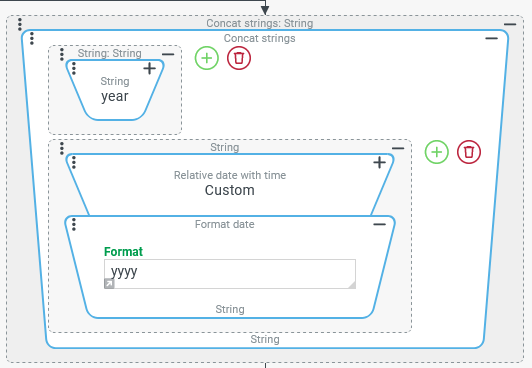Screen dimensions: 532x368
Task: Expand the year string block with plus
Action: (149, 69)
